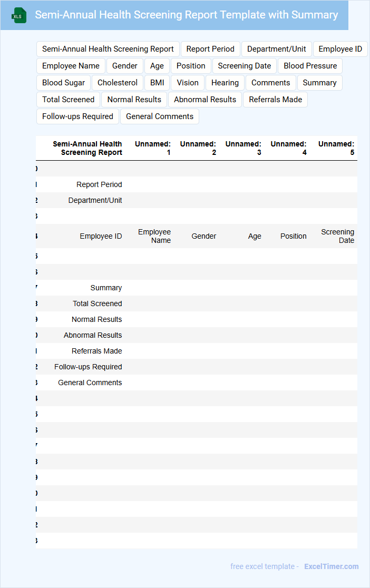
Task: Select the Employee ID table cell
Action: (101, 236)
